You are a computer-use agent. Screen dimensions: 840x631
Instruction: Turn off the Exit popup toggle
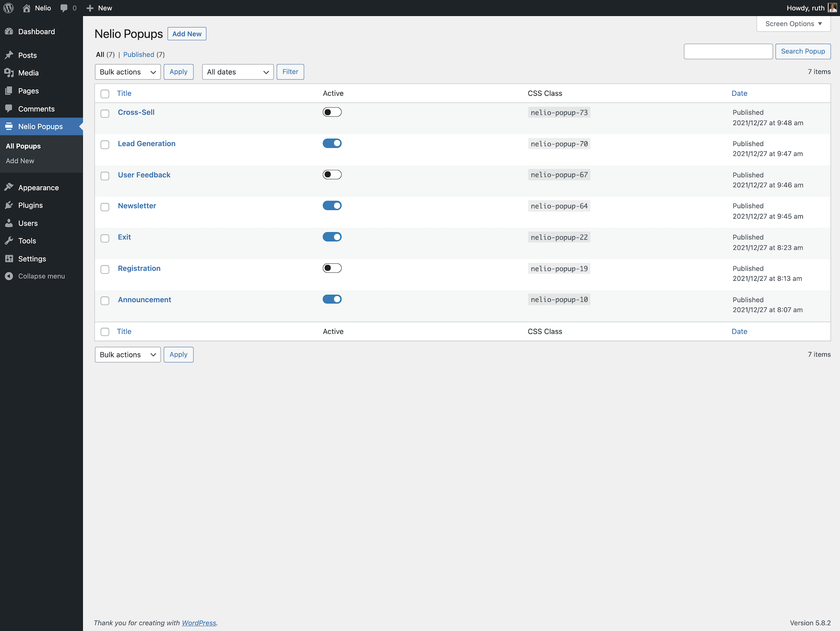[x=332, y=237]
